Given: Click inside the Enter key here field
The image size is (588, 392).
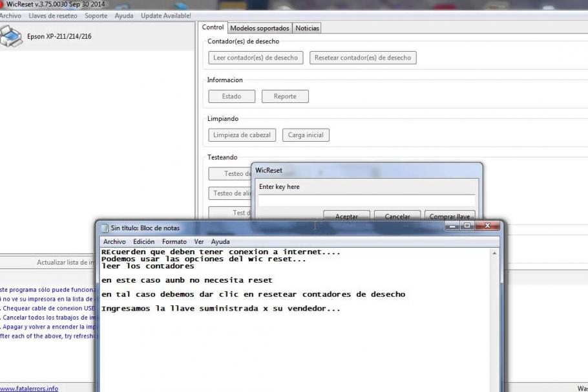Looking at the screenshot, I should tap(367, 200).
